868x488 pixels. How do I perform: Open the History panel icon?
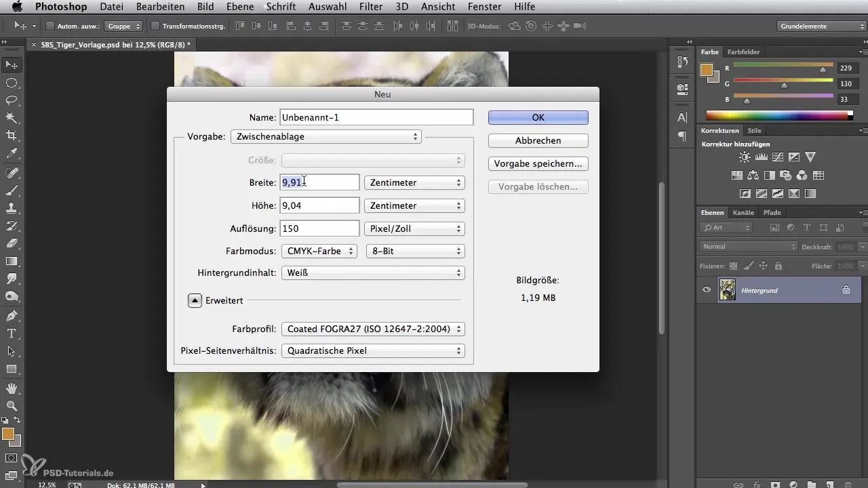point(682,62)
